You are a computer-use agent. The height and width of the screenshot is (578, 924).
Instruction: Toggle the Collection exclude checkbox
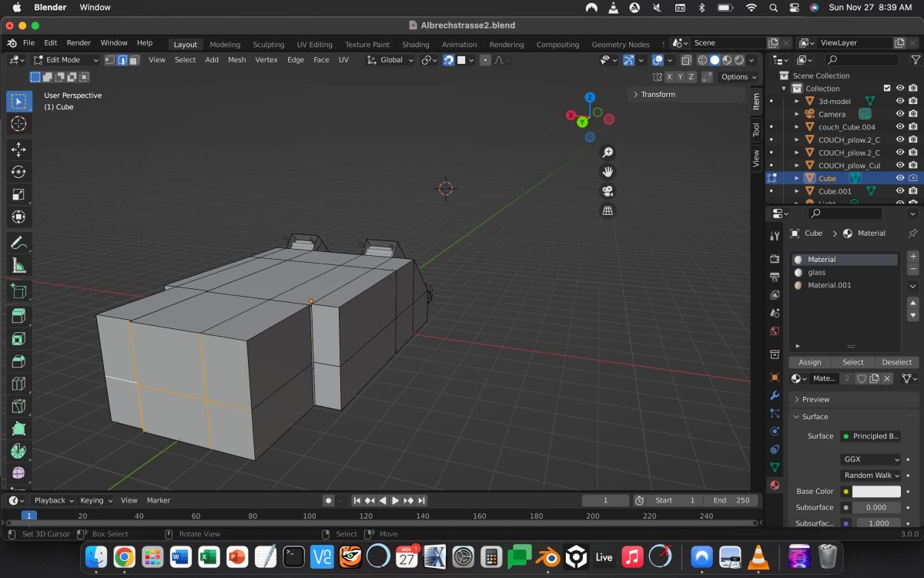887,89
